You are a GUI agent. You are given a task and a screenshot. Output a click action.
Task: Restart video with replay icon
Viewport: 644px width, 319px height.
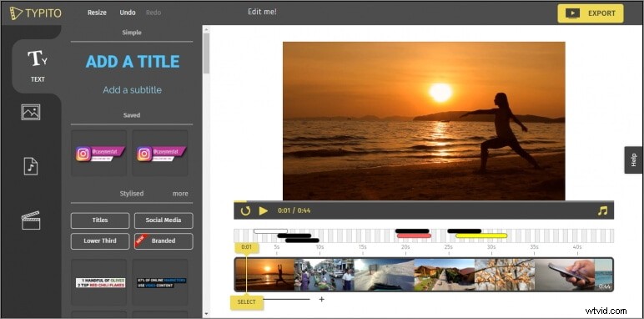pos(245,211)
